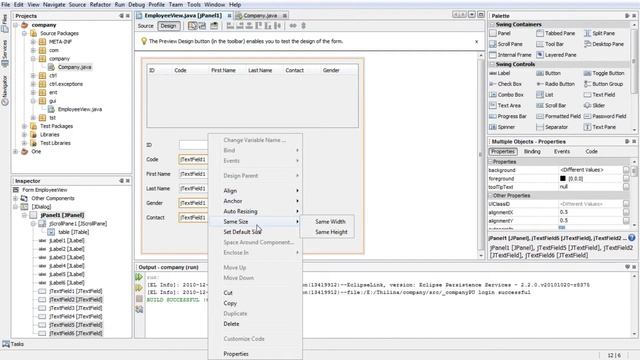Pick the Tabbed Pane palette item
The height and width of the screenshot is (360, 640).
[x=556, y=33]
